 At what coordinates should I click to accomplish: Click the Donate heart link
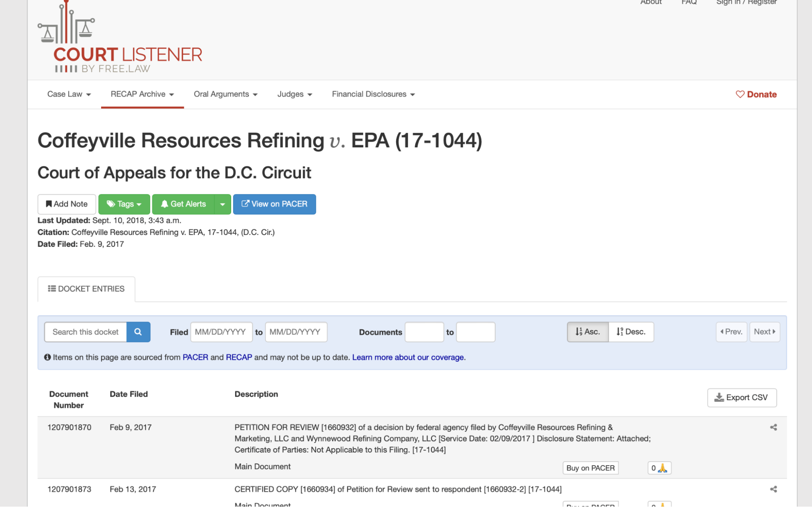[756, 94]
